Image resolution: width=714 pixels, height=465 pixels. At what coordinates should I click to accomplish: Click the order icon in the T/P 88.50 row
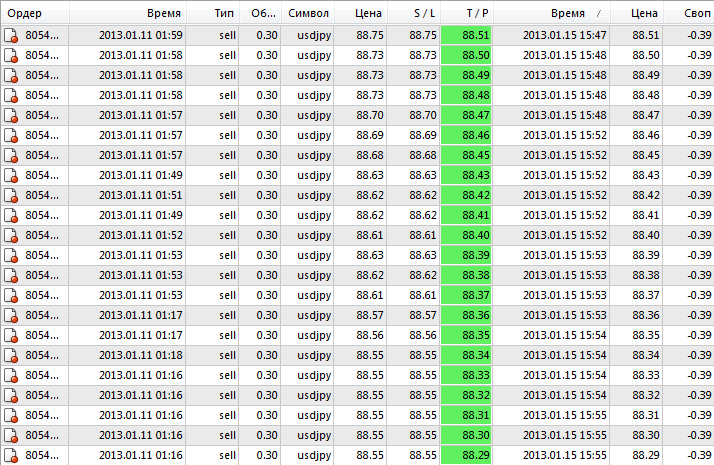click(11, 56)
